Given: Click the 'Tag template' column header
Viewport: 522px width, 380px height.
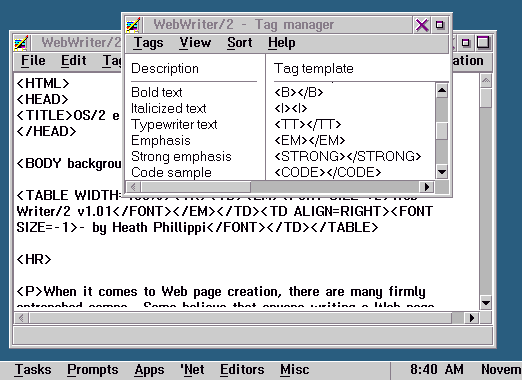Looking at the screenshot, I should (313, 69).
